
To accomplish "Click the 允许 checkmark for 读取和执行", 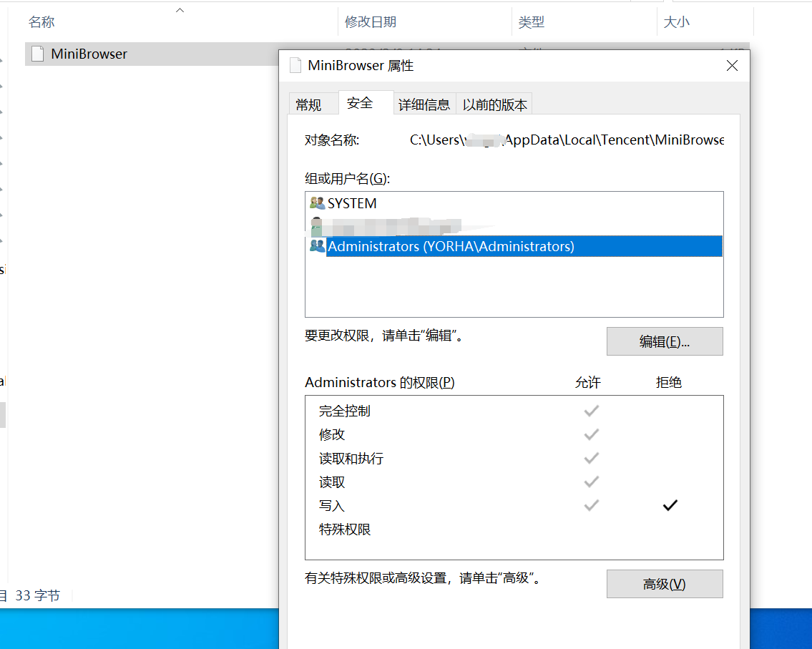I will [x=592, y=458].
